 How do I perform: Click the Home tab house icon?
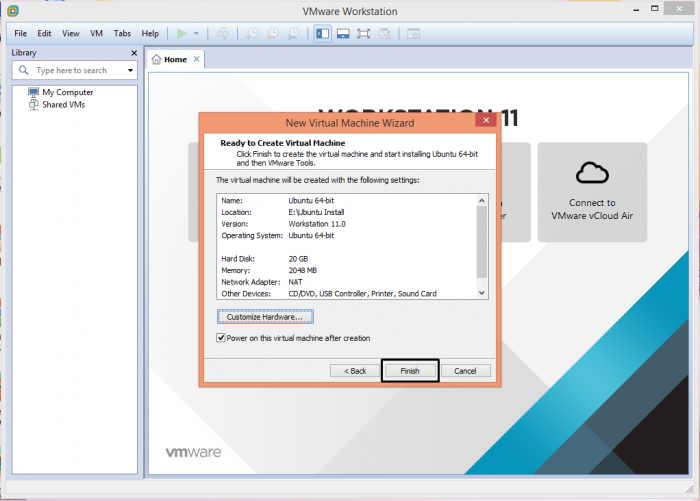pyautogui.click(x=156, y=59)
